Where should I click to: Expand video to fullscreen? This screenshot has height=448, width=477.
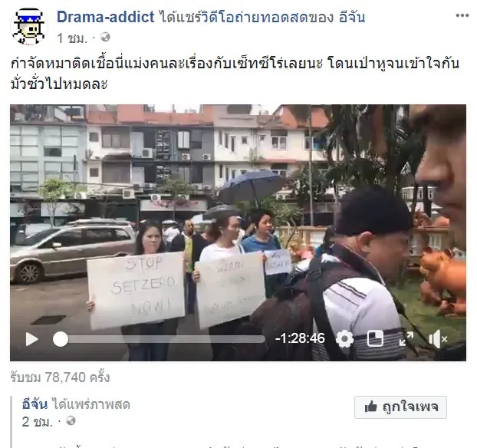(406, 339)
